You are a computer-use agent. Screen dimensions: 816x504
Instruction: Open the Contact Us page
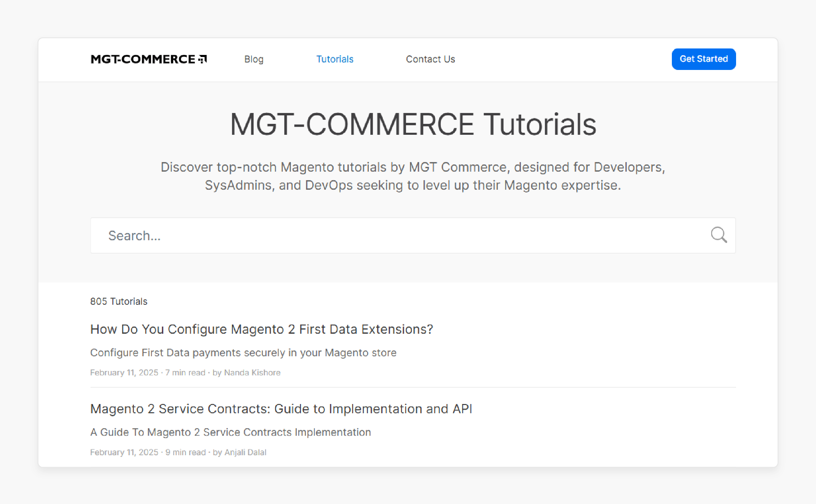430,59
